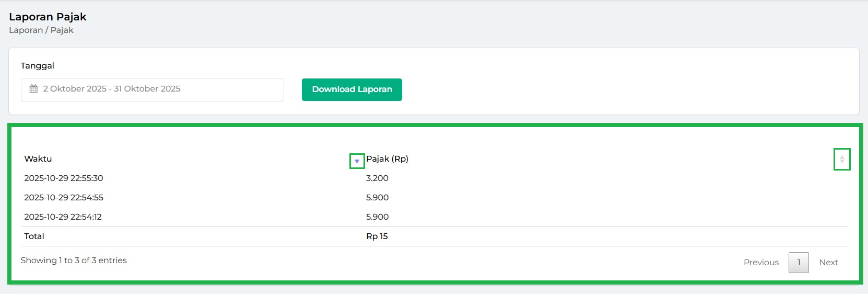Click the Pajak breadcrumb item

click(62, 30)
